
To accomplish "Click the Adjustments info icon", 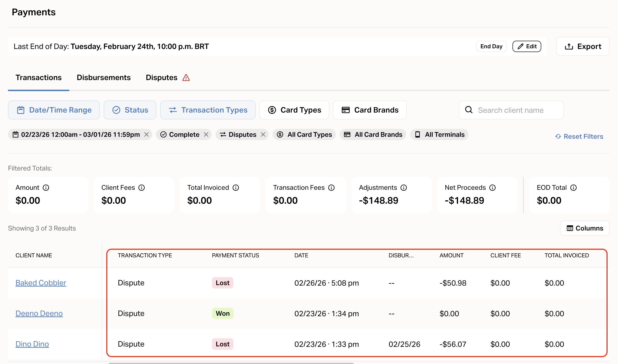I will 404,188.
